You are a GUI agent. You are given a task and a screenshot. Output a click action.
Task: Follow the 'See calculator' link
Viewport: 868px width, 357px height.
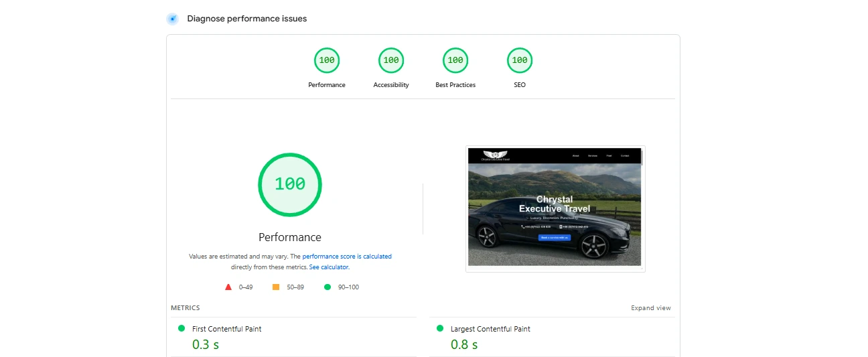coord(328,267)
